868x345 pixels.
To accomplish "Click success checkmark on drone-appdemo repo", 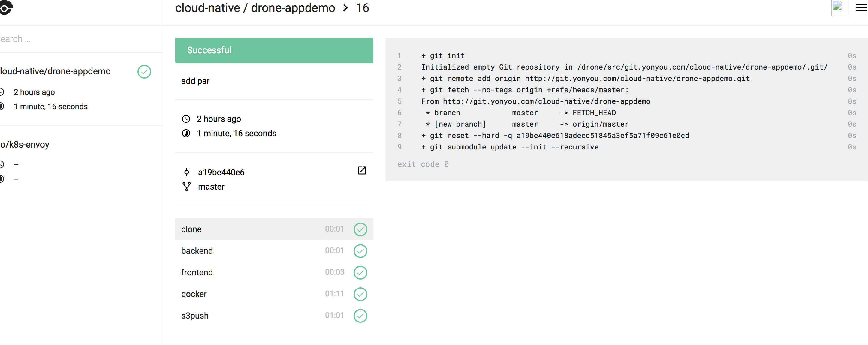I will click(x=144, y=72).
